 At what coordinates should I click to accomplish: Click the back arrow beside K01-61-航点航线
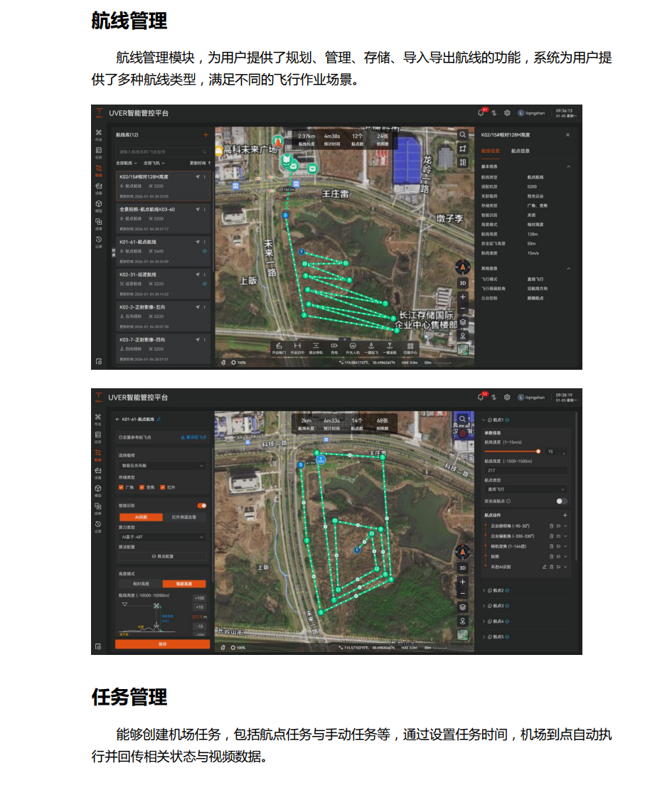click(x=118, y=420)
